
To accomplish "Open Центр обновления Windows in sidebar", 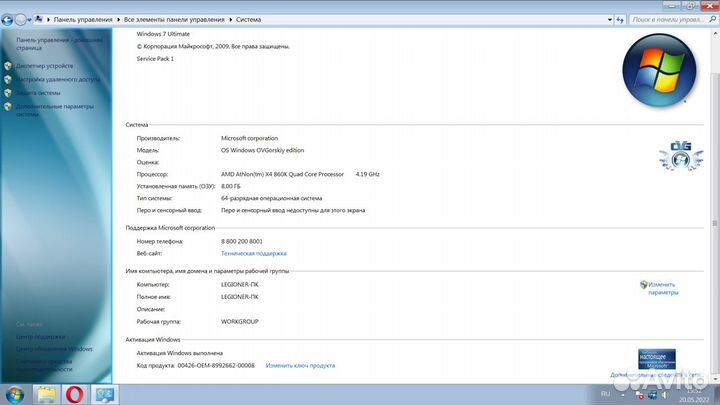I will coord(54,349).
